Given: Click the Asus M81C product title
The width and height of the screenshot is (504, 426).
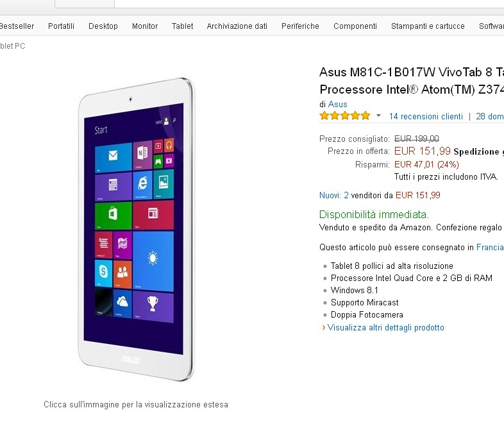Looking at the screenshot, I should (x=412, y=81).
